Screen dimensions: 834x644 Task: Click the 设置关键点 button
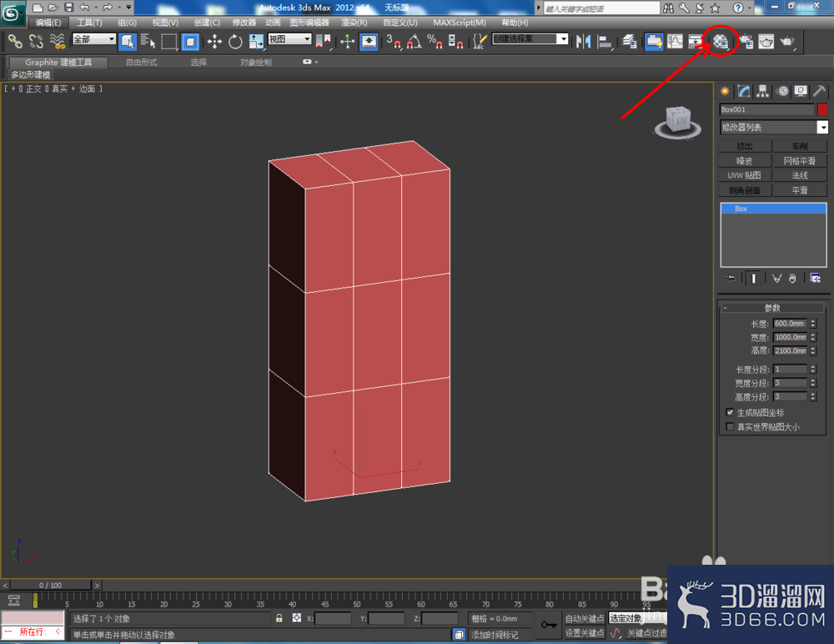[x=585, y=633]
